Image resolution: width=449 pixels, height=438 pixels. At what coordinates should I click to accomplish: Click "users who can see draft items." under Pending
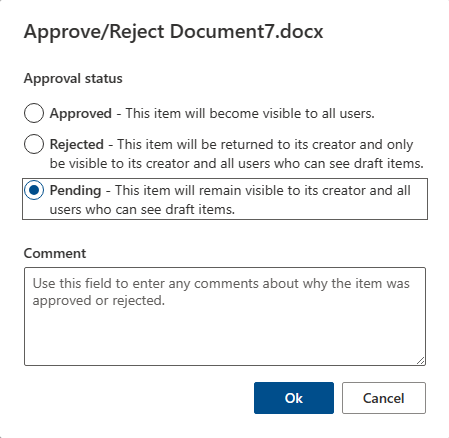coord(142,209)
